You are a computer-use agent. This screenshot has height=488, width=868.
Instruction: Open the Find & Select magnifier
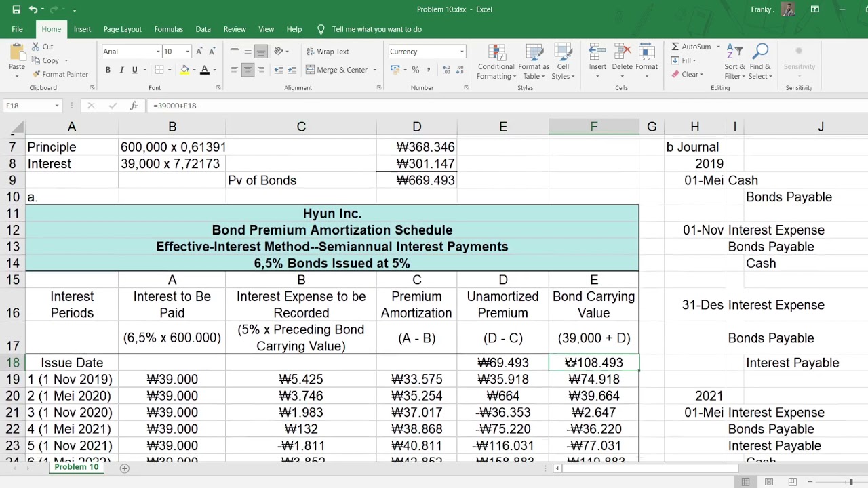coord(760,52)
